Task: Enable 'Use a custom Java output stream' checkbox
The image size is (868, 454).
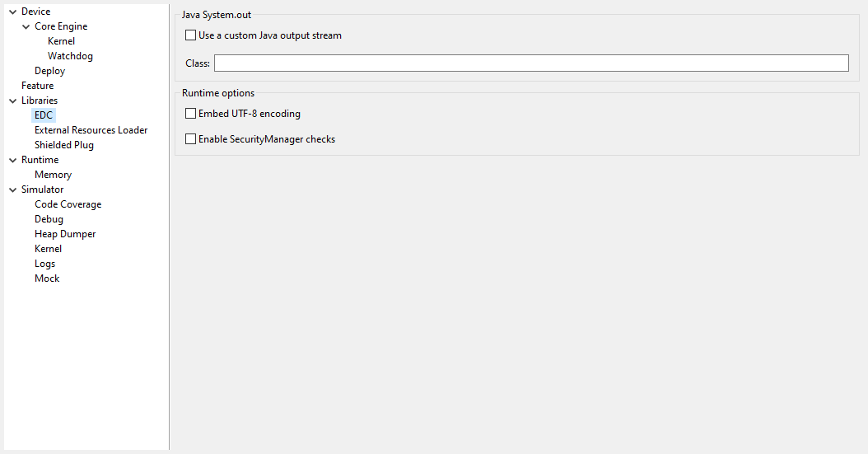Action: click(x=191, y=35)
